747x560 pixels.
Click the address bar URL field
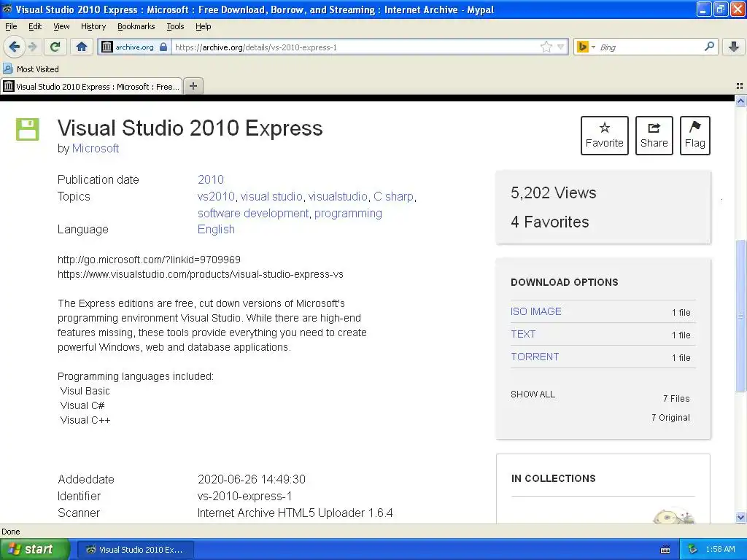[x=355, y=47]
